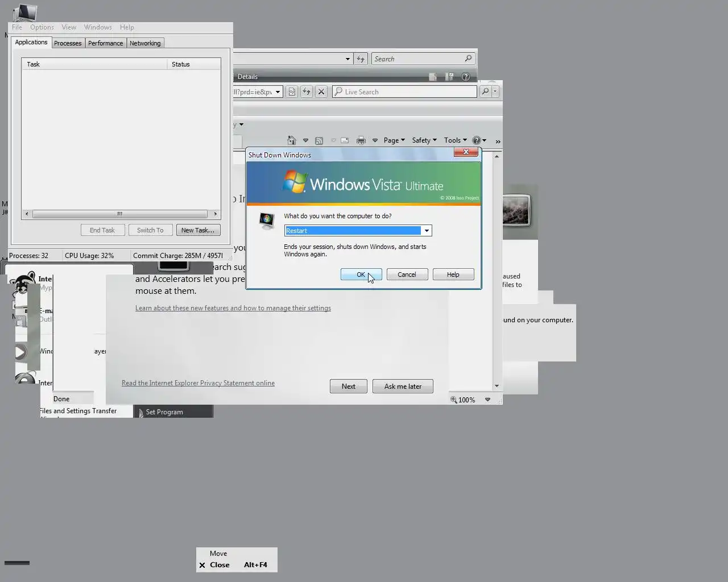
Task: Click the Set Program icon in dark panel
Action: coord(140,412)
